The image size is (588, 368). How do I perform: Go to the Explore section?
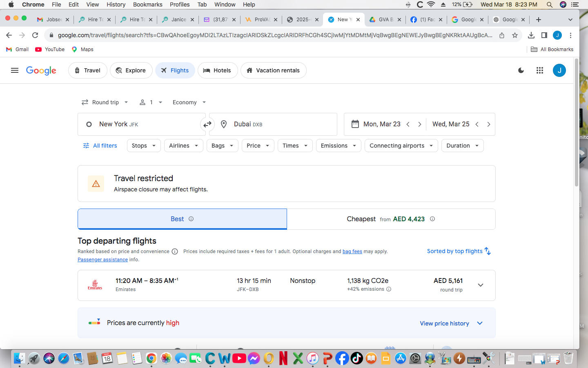pos(131,70)
